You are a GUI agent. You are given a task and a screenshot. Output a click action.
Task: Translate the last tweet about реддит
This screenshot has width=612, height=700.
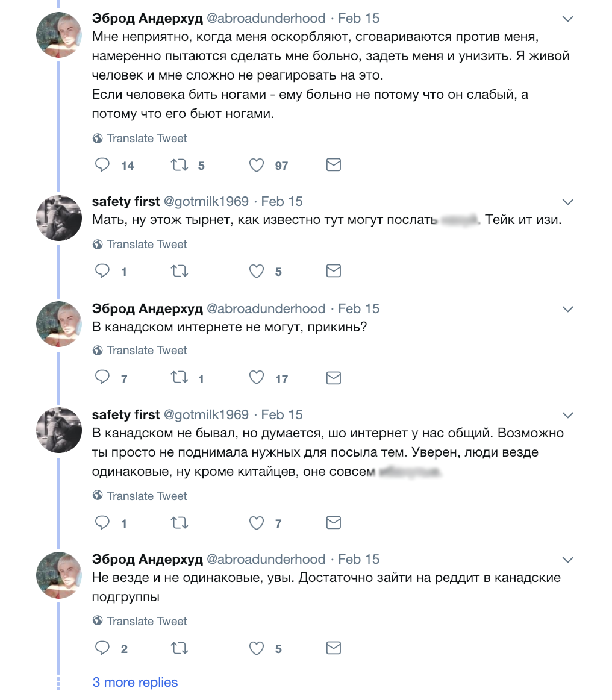click(x=140, y=621)
